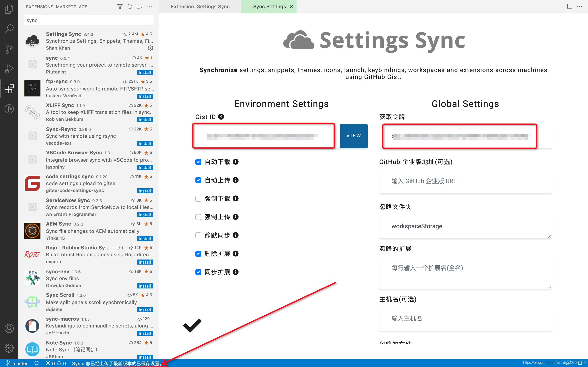Install the Sync-Rsync extension

[145, 144]
